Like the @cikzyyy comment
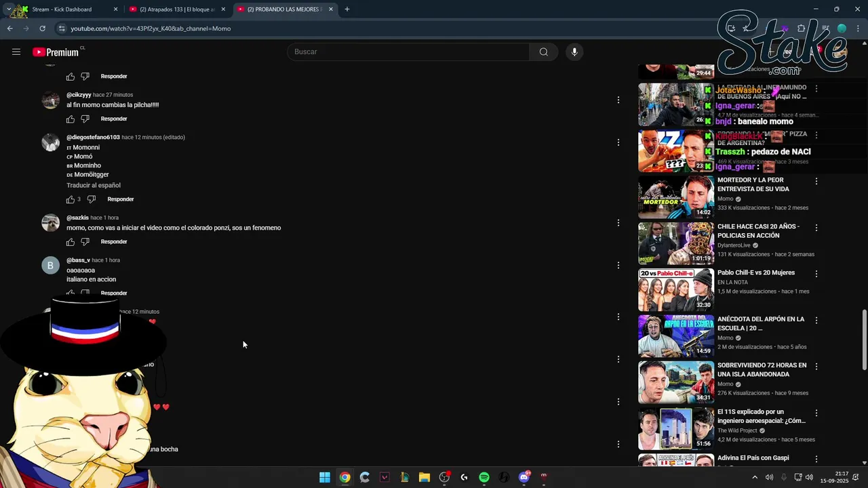The width and height of the screenshot is (868, 488). (71, 119)
